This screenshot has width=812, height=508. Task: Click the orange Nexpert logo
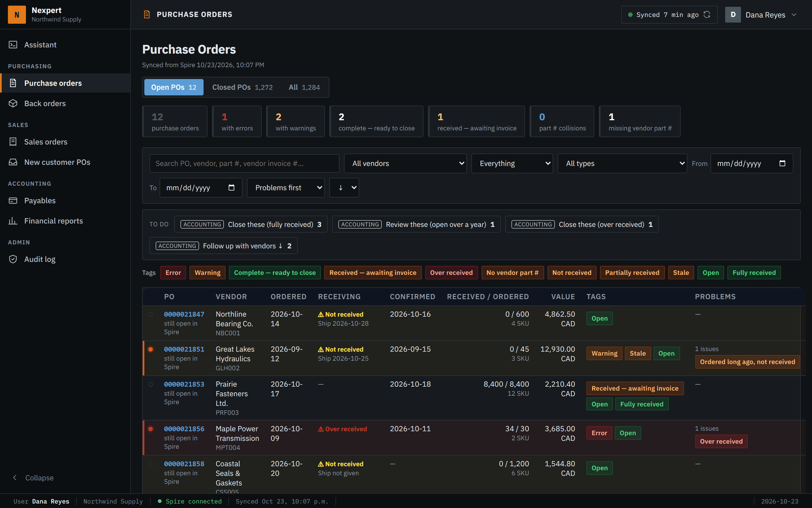tap(17, 14)
